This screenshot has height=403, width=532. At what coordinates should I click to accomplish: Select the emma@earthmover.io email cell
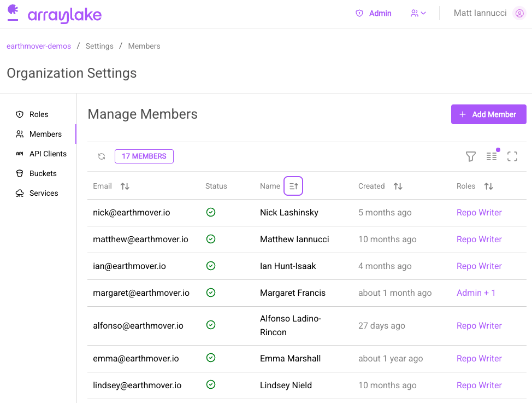135,359
